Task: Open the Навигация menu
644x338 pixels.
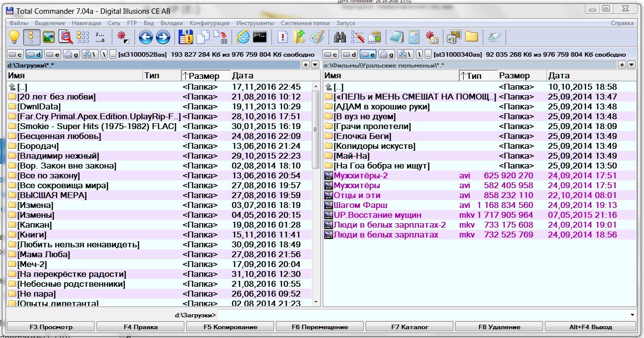Action: [x=86, y=23]
